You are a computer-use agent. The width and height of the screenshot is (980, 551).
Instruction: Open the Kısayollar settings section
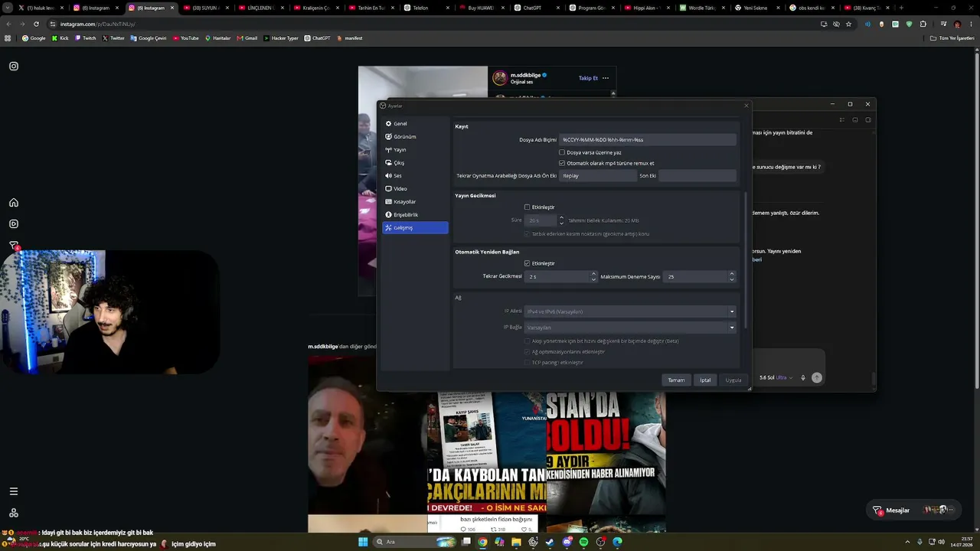(x=415, y=201)
